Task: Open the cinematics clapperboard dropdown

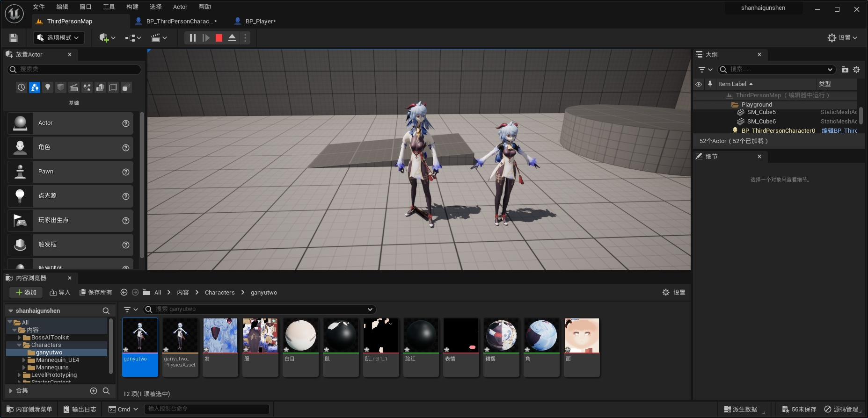Action: [159, 38]
